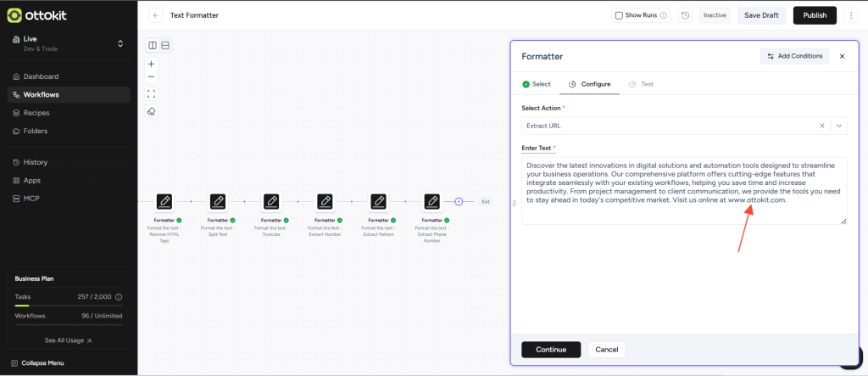
Task: Toggle the Inactive workflow status
Action: click(715, 15)
